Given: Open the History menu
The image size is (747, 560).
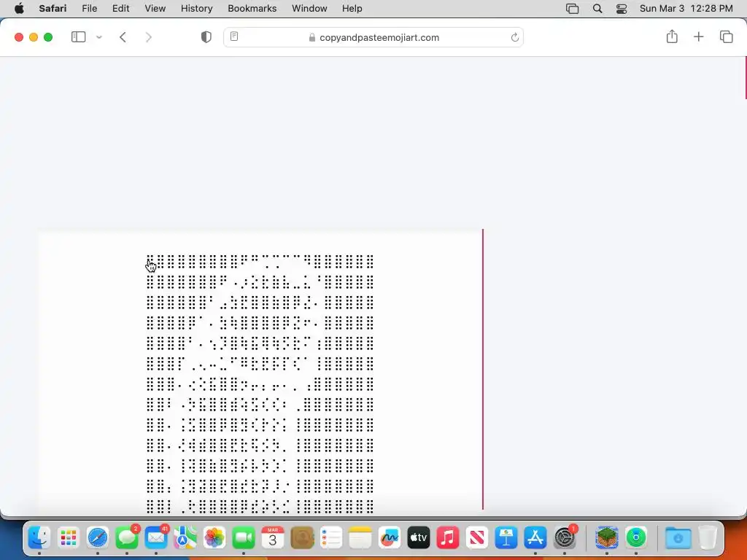Looking at the screenshot, I should pyautogui.click(x=196, y=8).
